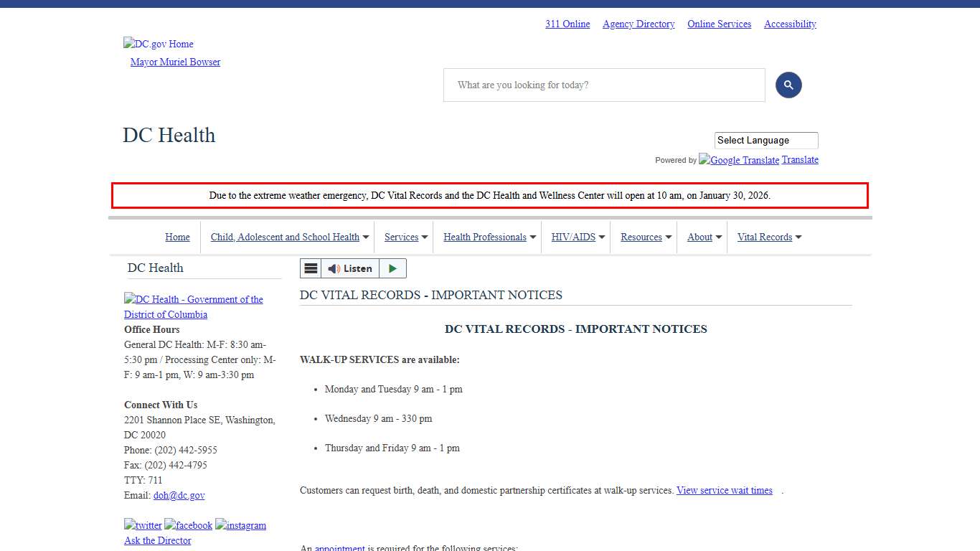The height and width of the screenshot is (551, 980).
Task: Click the search magnifying glass icon
Action: pyautogui.click(x=788, y=85)
